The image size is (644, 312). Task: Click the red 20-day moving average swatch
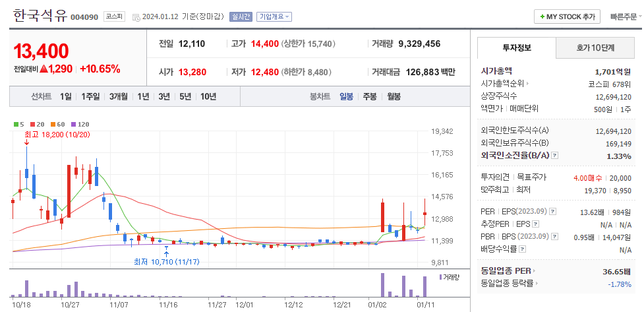32,124
